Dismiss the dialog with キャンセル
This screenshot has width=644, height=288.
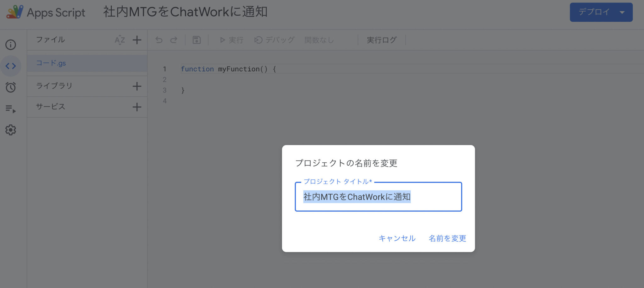(x=397, y=238)
